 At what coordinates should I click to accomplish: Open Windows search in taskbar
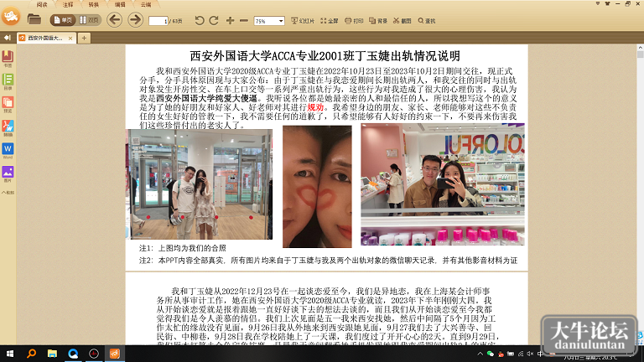coord(31,354)
